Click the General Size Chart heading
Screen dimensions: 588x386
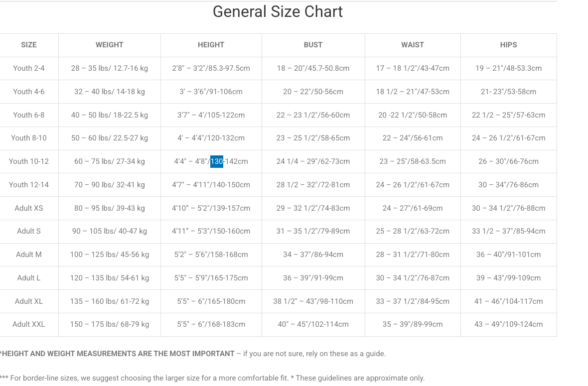(278, 12)
